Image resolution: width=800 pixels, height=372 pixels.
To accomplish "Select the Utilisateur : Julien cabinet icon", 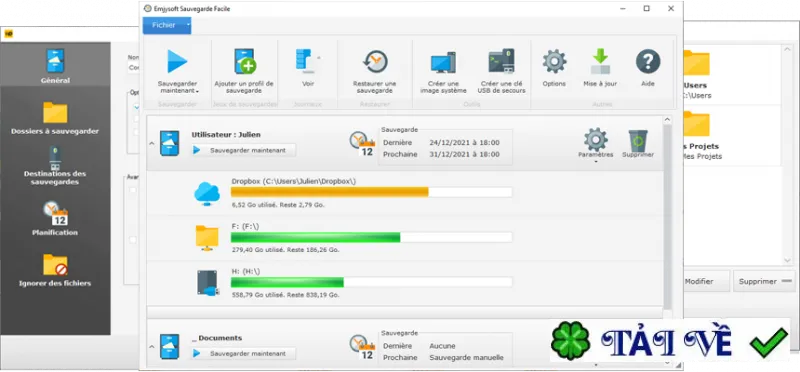I will point(169,143).
